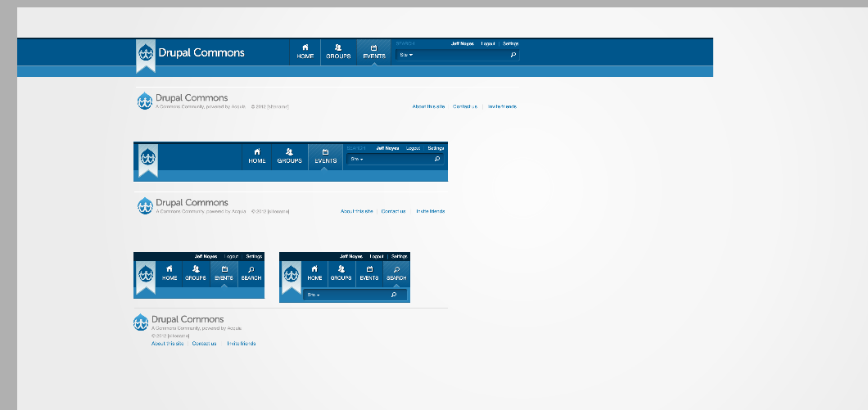Click highlighted SEARCH tab in the compact header showing the Site field
This screenshot has width=868, height=410.
click(396, 274)
